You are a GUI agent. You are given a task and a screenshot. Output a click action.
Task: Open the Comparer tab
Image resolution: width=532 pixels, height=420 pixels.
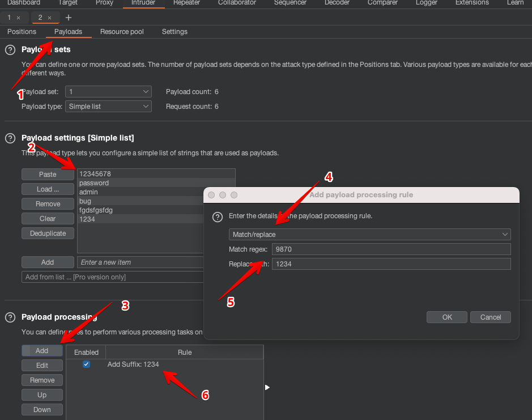click(x=382, y=3)
